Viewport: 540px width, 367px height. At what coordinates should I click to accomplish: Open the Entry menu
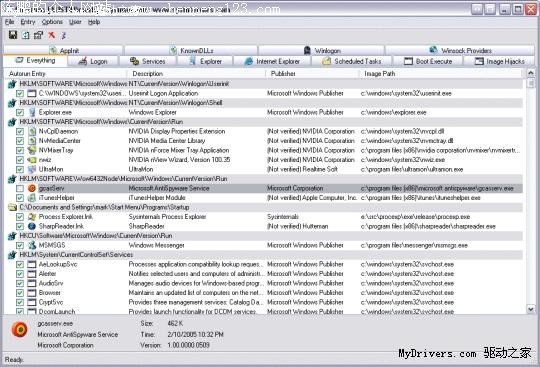tap(28, 22)
